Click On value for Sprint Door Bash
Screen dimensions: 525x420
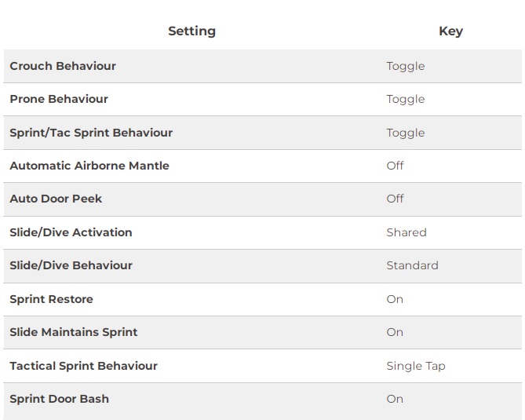tap(395, 399)
